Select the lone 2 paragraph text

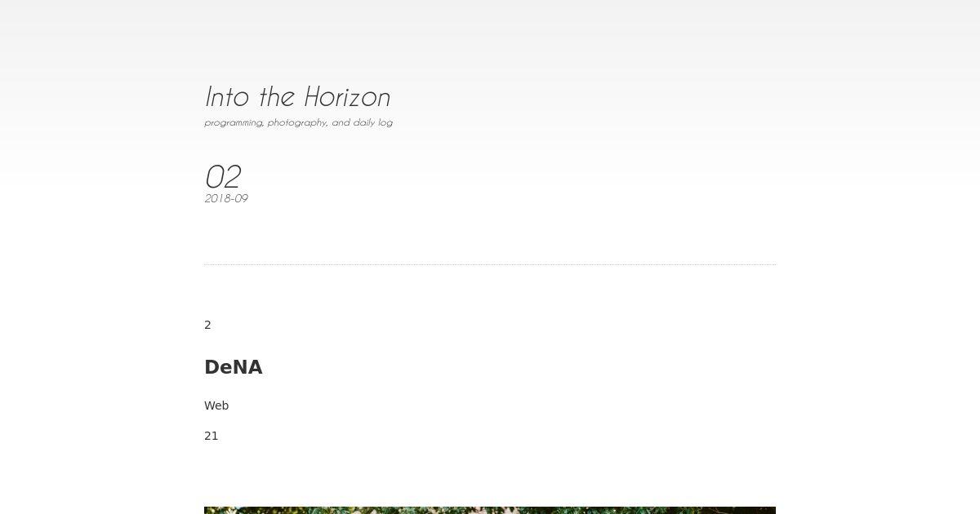[207, 325]
